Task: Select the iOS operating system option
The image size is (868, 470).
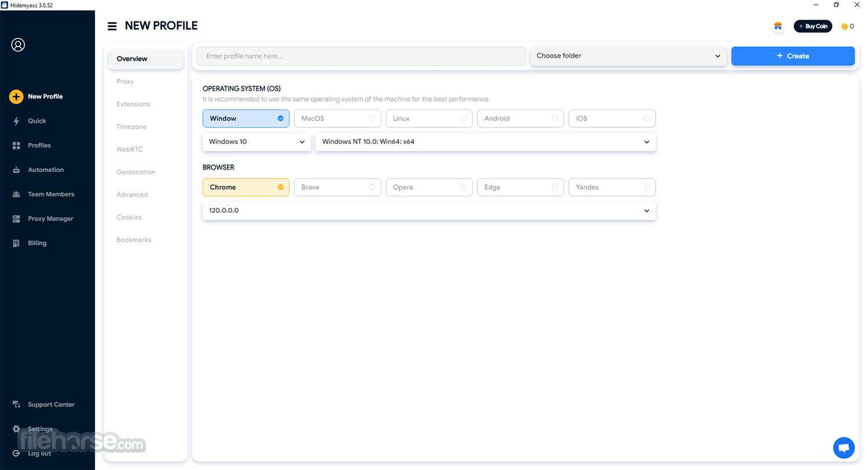Action: pos(612,119)
